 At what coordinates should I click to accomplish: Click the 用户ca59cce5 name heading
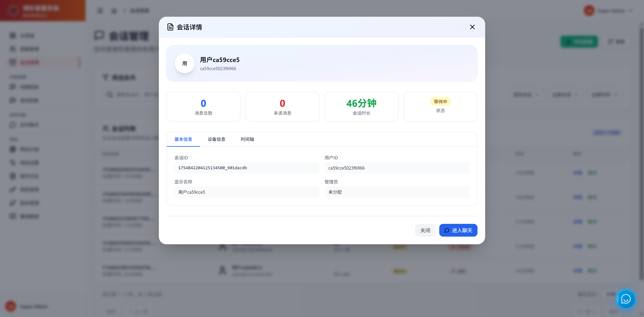point(220,60)
